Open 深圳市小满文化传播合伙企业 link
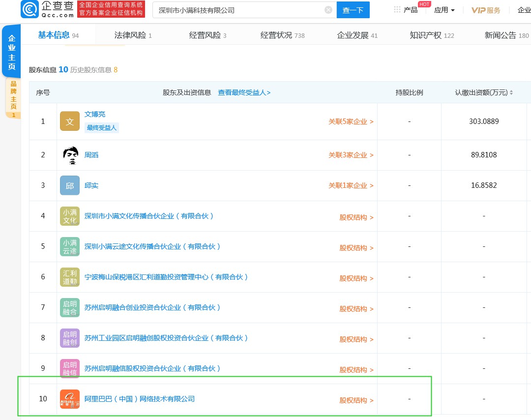Viewport: 531px width, 420px height. pyautogui.click(x=149, y=216)
